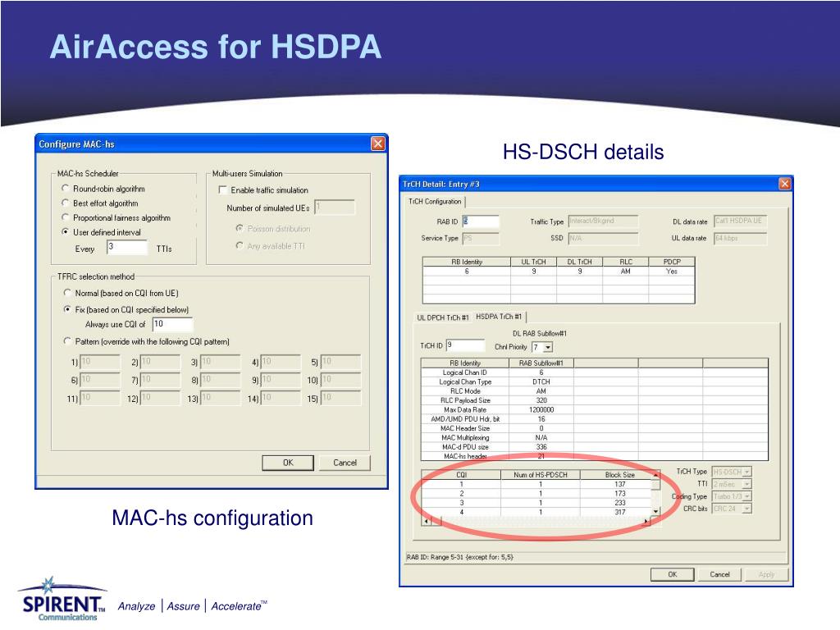Click OK in Configure MAC-hs dialog
Viewport: 840px width, 630px height.
288,463
